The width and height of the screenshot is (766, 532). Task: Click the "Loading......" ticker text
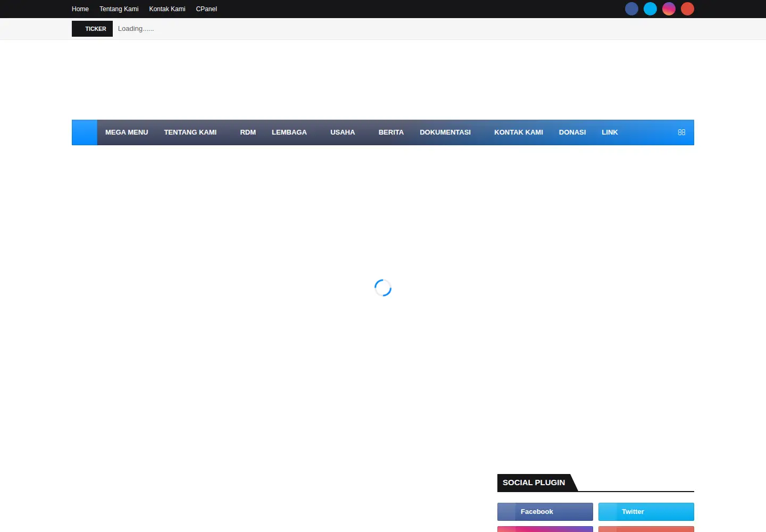pos(136,29)
